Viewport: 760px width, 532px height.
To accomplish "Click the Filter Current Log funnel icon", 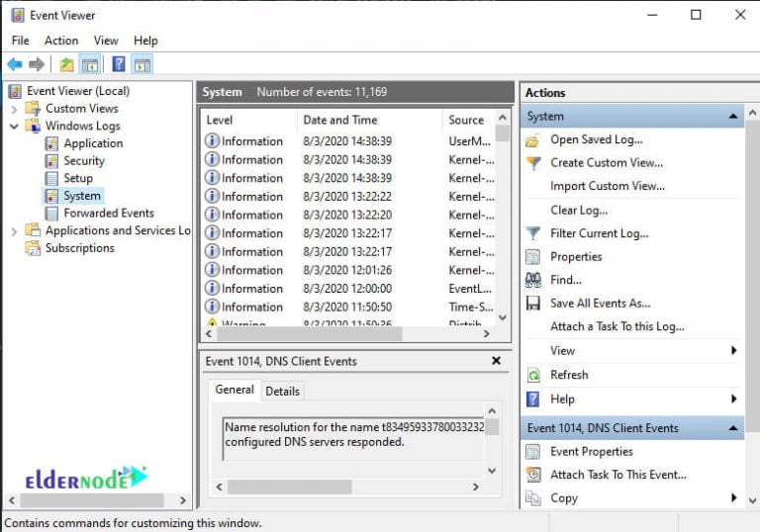I will (x=533, y=233).
